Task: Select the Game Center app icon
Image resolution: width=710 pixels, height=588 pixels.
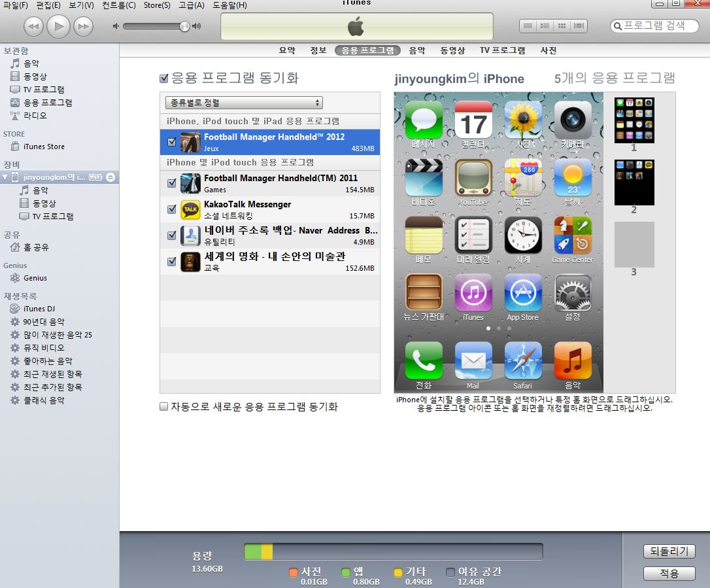Action: pos(573,235)
